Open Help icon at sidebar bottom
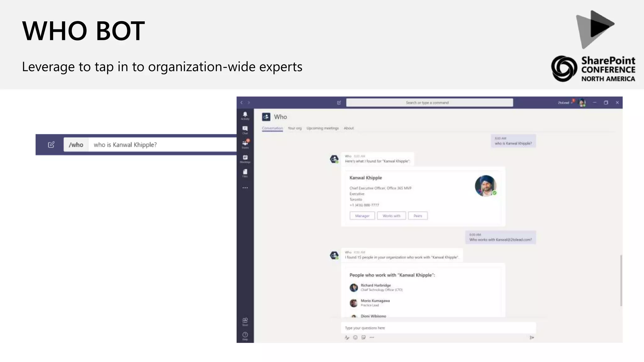 point(245,336)
